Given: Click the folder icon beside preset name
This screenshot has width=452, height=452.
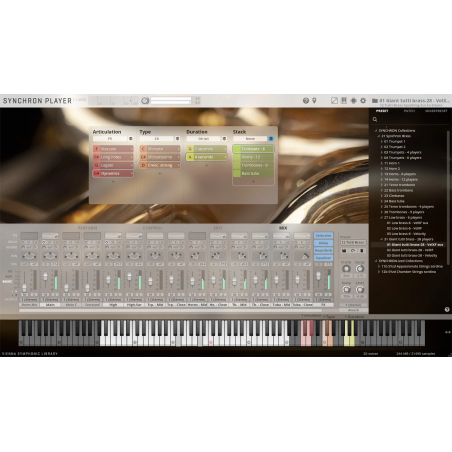Looking at the screenshot, I should pos(375,100).
